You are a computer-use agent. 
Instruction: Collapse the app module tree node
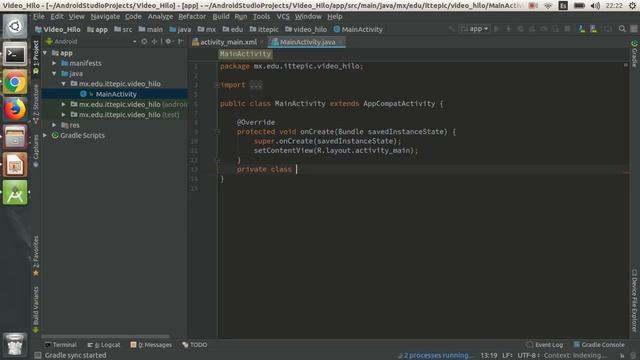[45, 53]
